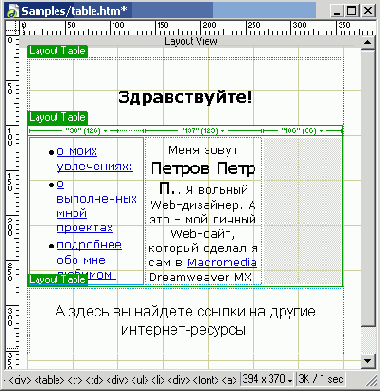Select the <a> tag in status bar
The height and width of the screenshot is (391, 380).
point(229,380)
